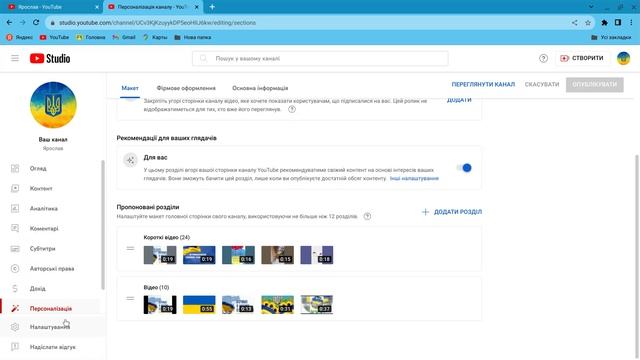640x360 pixels.
Task: Click the 0:18 short video thumbnail
Action: [x=317, y=255]
